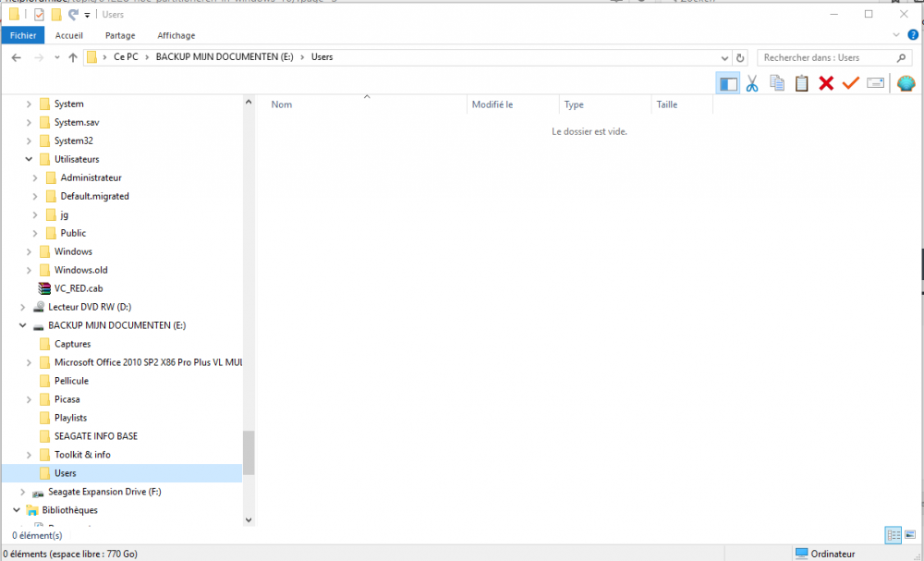Screen dimensions: 924x561
Task: Expand the Windows.old folder
Action: [29, 270]
